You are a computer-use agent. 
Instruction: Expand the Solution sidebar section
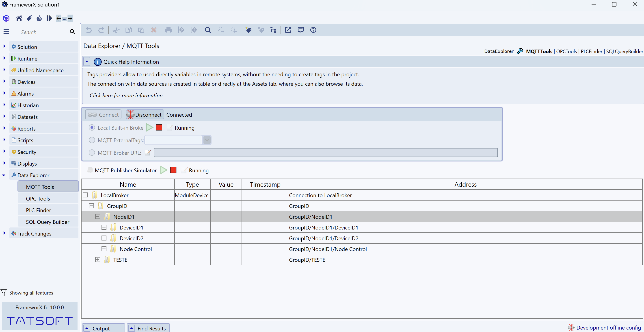4,46
